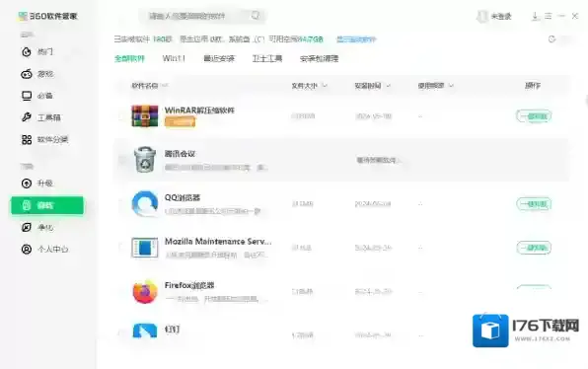Click the blue link beside available space
Image resolution: width=588 pixels, height=369 pixels.
pos(356,39)
